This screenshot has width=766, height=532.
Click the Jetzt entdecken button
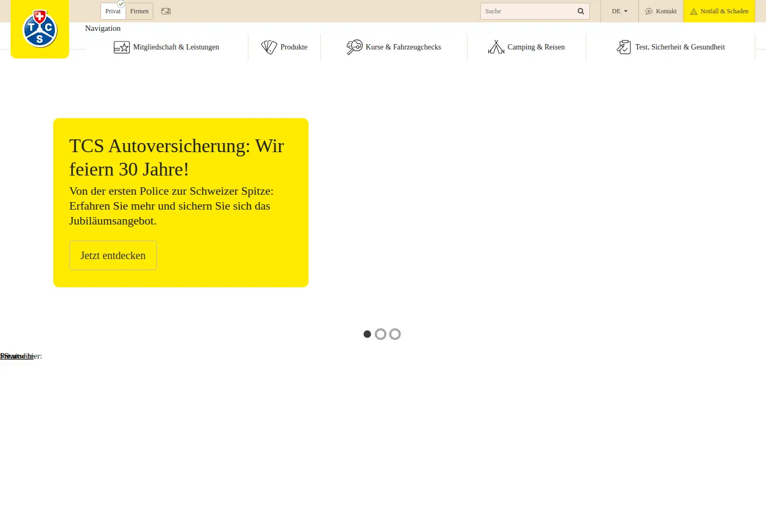tap(113, 255)
